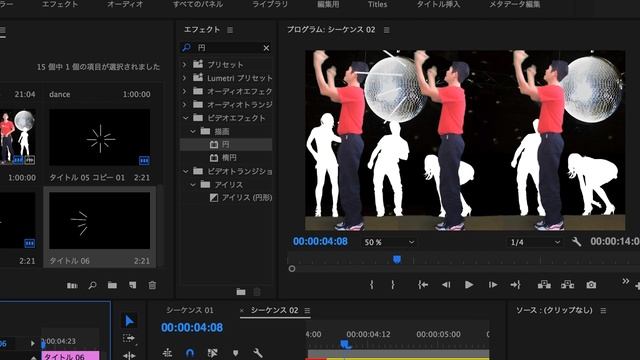The image size is (640, 360).
Task: Expand the オーディオトランジション folder
Action: coord(184,104)
